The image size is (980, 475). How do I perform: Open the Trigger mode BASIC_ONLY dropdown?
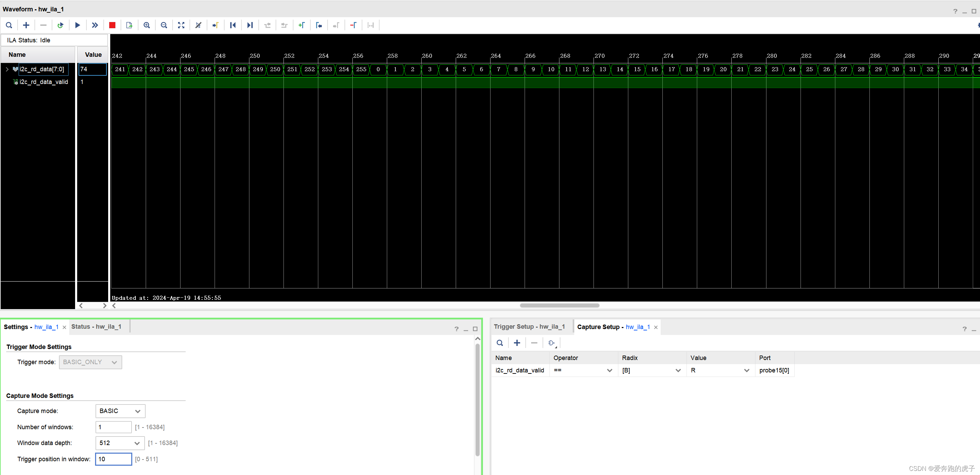[x=91, y=362]
